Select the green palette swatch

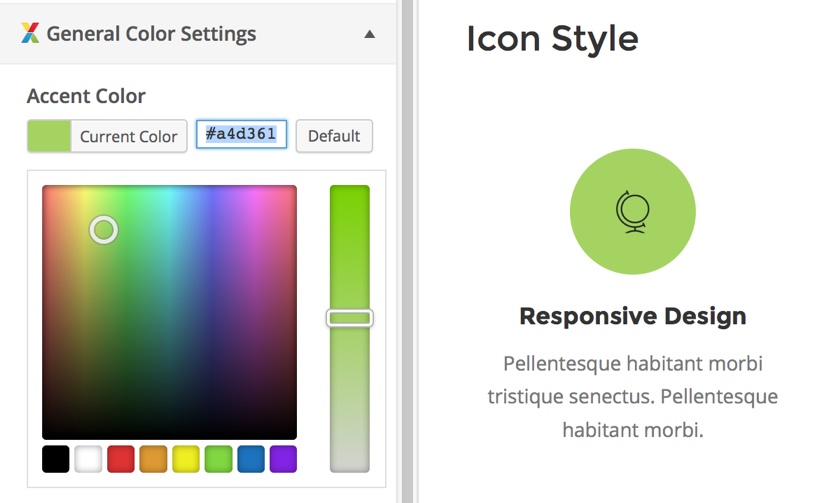tap(218, 459)
